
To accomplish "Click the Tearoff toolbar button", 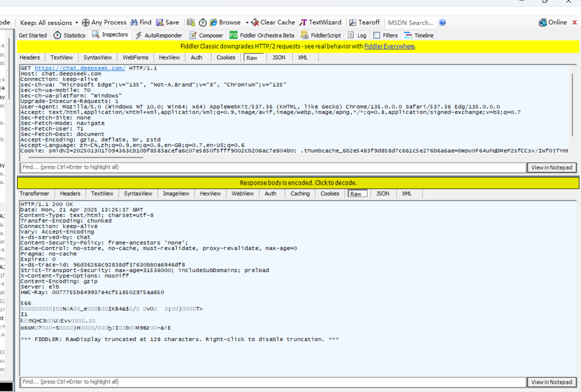I will click(364, 22).
